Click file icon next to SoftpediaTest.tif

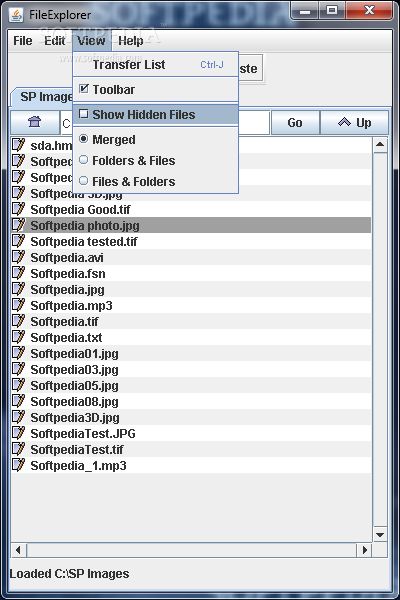click(x=18, y=449)
